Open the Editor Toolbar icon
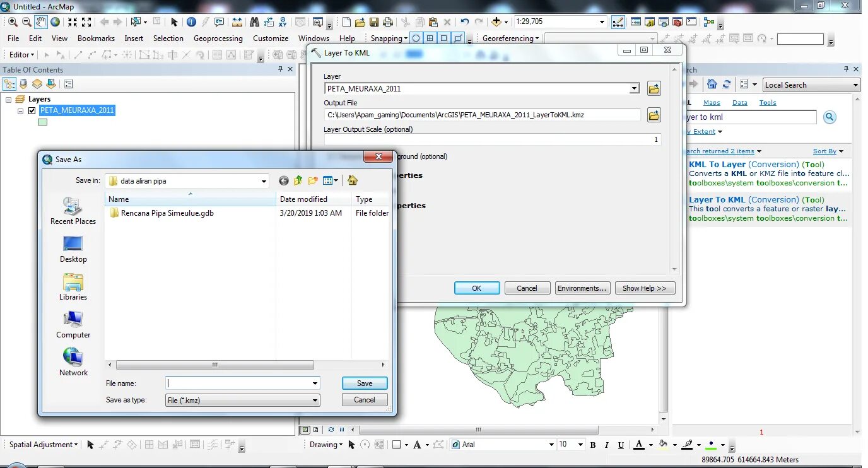 [618, 22]
